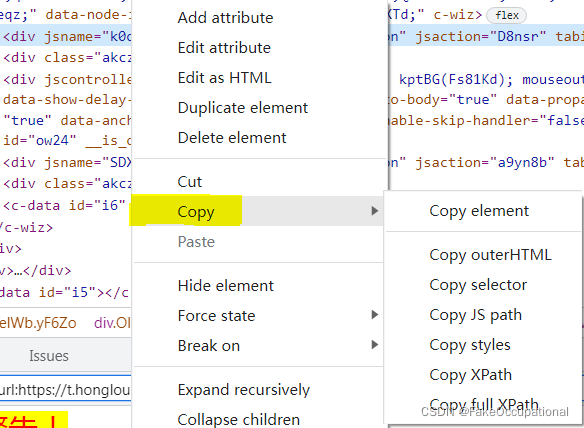Image resolution: width=584 pixels, height=428 pixels.
Task: Open the Issues drawer tab
Action: coord(49,356)
